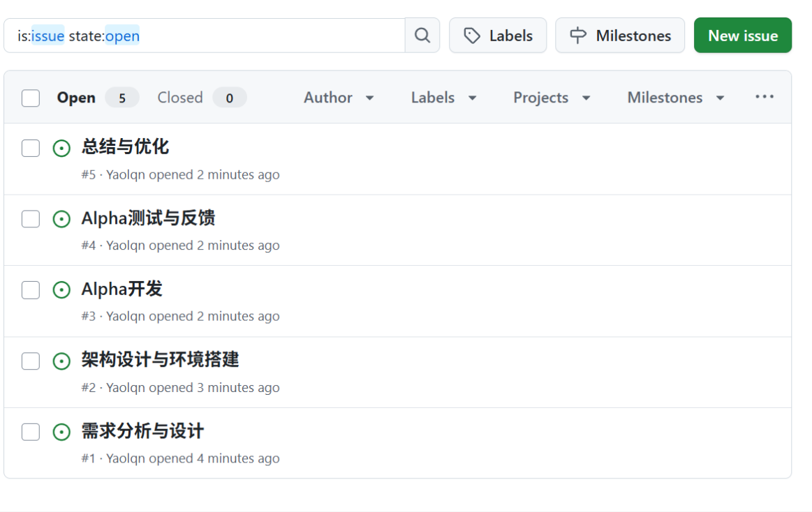Screen dimensions: 812x512
Task: Select the checkbox for Alpha开发
Action: click(x=31, y=290)
